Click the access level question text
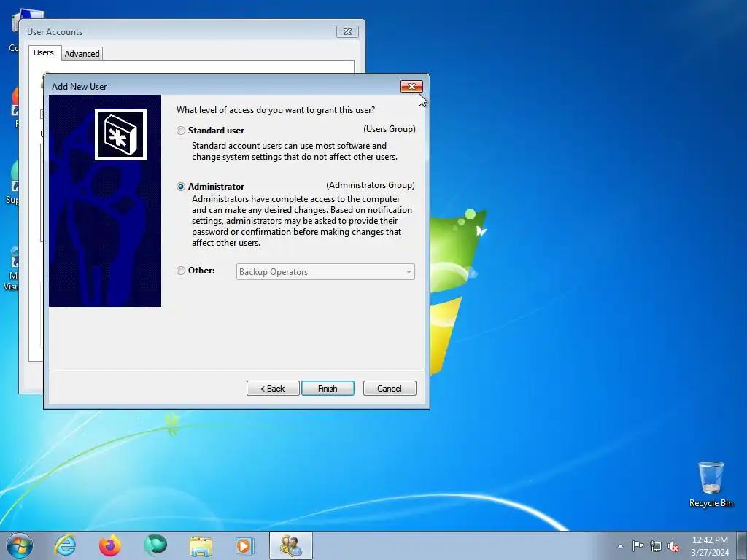The image size is (747, 560). pos(275,110)
